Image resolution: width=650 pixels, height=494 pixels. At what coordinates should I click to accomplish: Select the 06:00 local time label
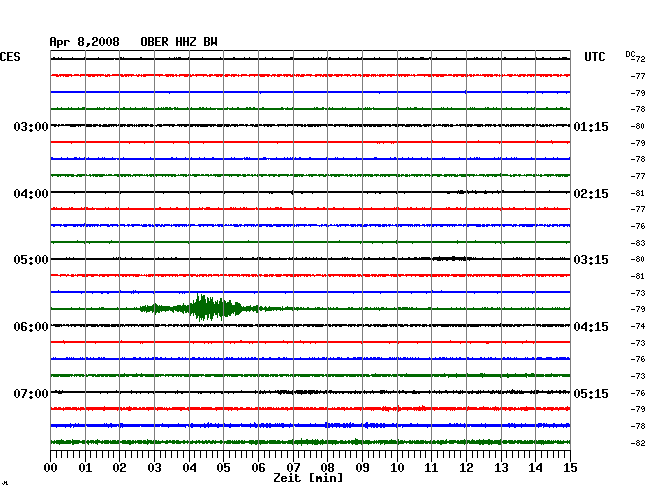click(x=31, y=327)
